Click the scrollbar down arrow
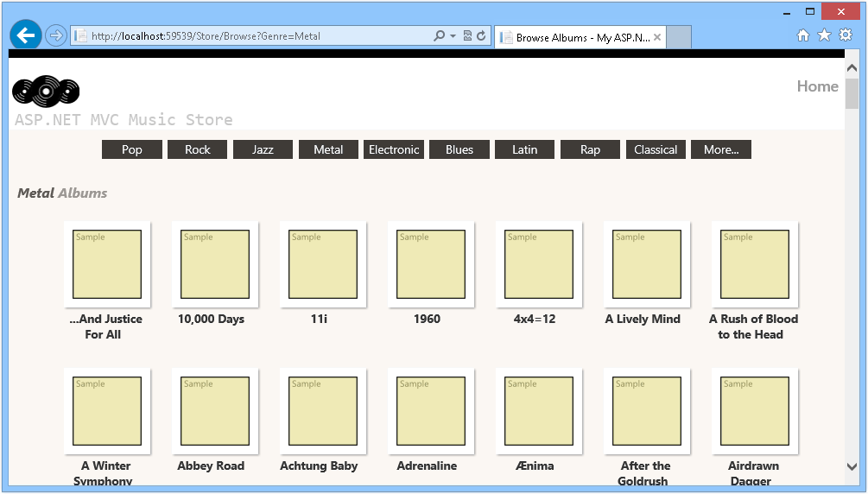 pyautogui.click(x=852, y=467)
